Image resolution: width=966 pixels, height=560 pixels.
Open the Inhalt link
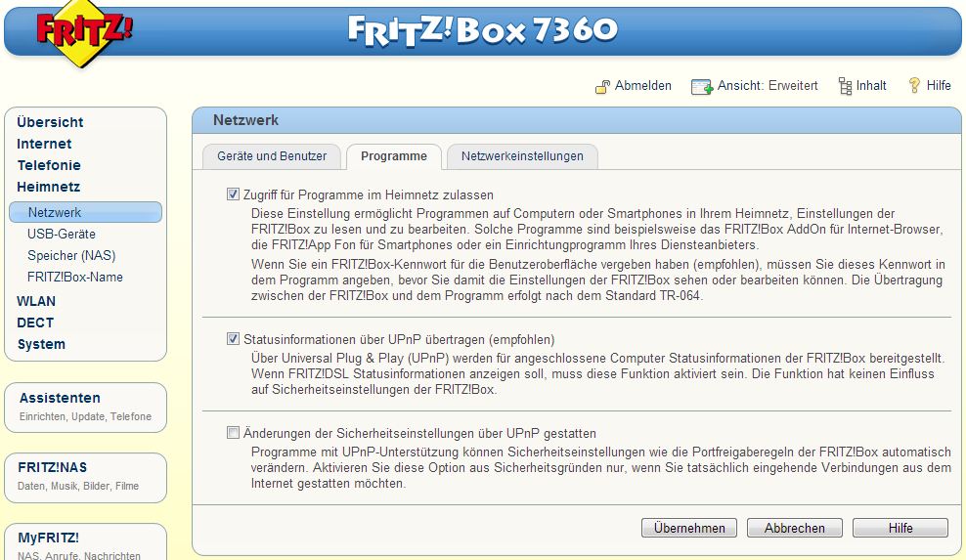tap(871, 86)
